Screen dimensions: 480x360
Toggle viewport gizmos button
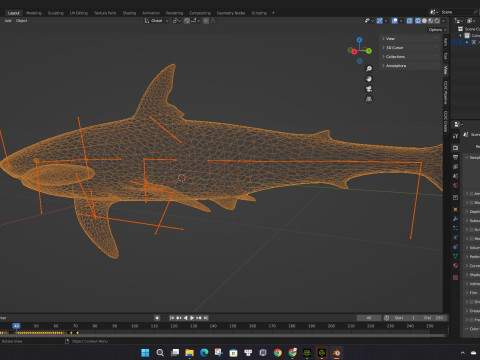click(380, 21)
